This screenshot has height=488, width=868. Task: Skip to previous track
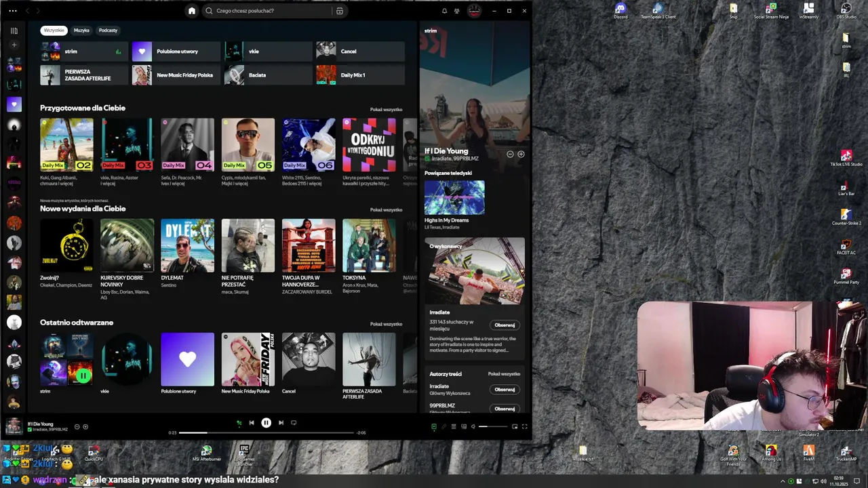coord(252,423)
